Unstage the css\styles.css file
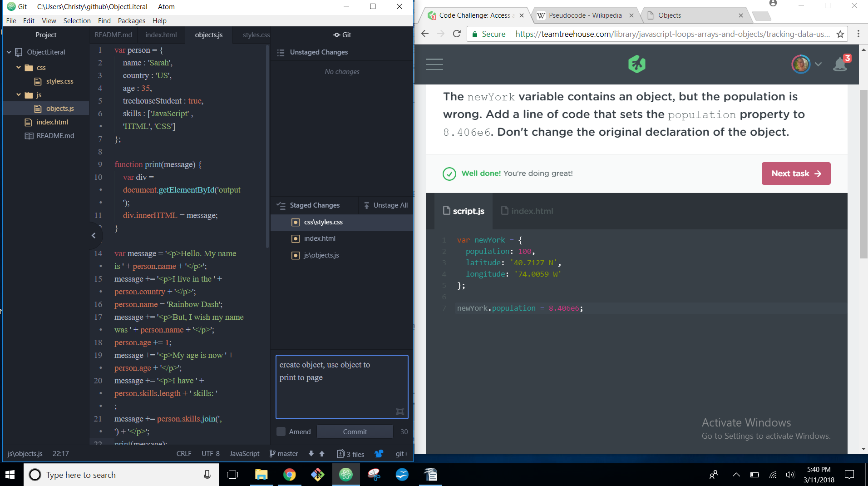The image size is (868, 486). (x=323, y=222)
